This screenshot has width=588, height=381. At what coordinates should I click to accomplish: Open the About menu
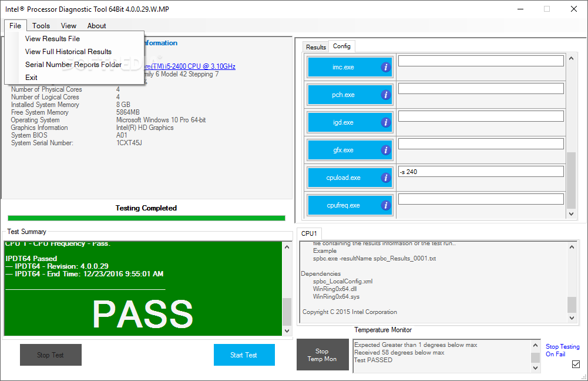click(x=96, y=25)
